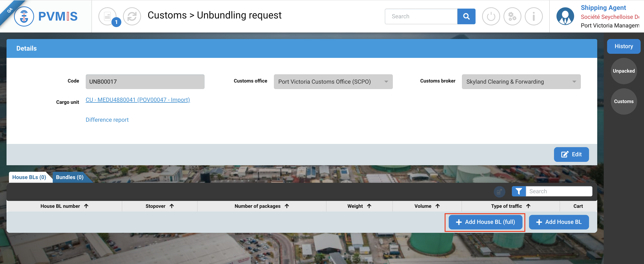Click the grayed export icon in table toolbar
Image resolution: width=644 pixels, height=264 pixels.
[x=499, y=192]
